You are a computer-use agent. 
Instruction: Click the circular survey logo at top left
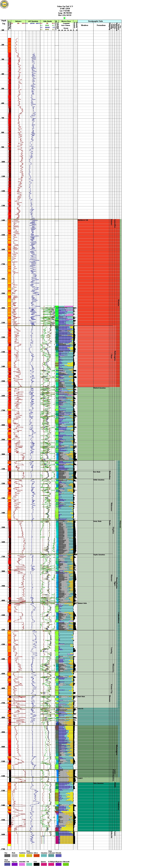tap(5, 4)
